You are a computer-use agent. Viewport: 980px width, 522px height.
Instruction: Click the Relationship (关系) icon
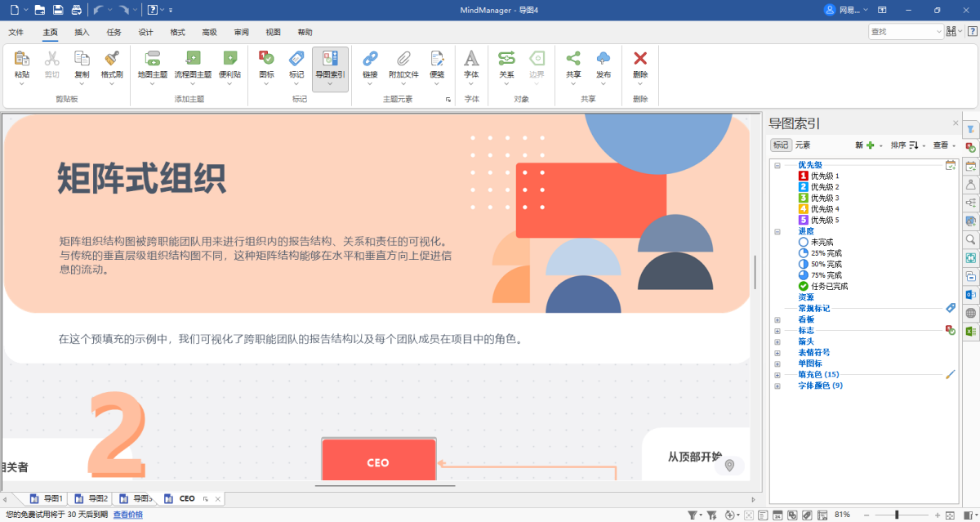tap(506, 59)
